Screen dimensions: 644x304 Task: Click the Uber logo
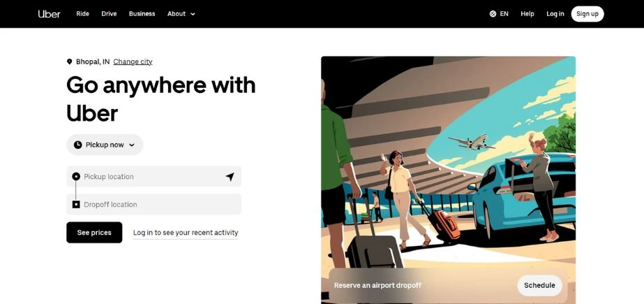(x=50, y=14)
